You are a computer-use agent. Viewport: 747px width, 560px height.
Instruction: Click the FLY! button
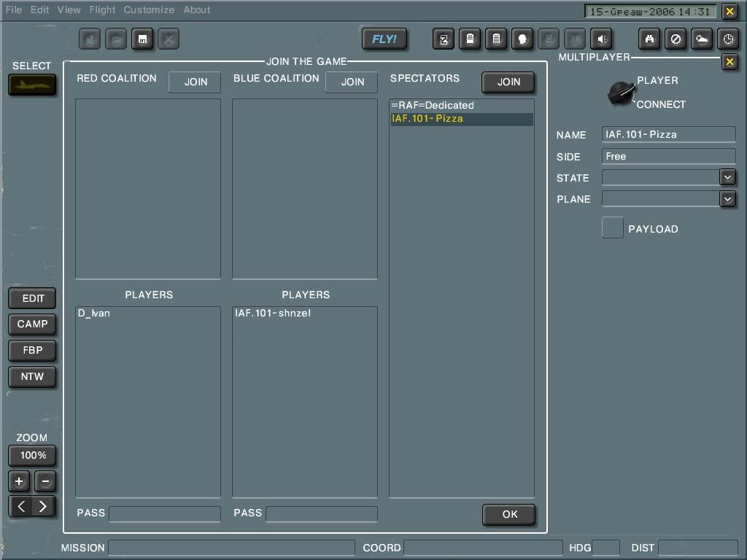pos(384,39)
